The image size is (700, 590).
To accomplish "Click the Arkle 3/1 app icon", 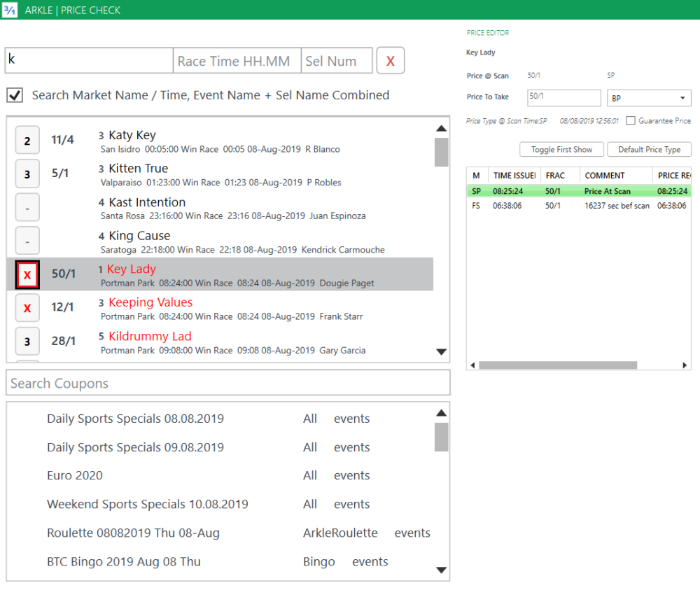I will pos(9,10).
